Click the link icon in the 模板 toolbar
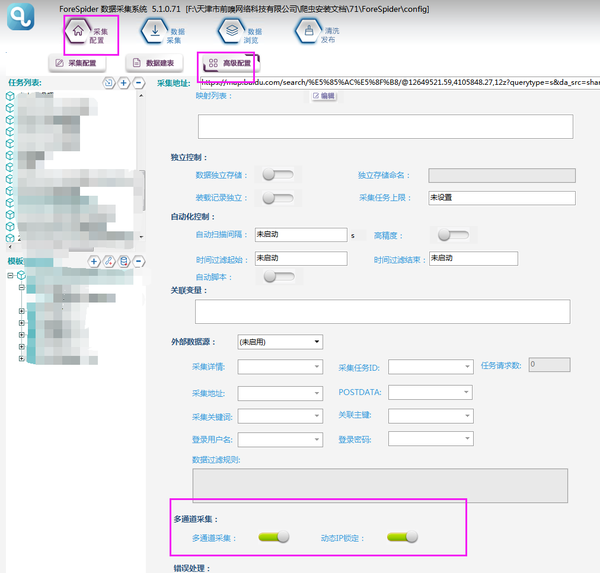The width and height of the screenshot is (600, 573). 109,261
